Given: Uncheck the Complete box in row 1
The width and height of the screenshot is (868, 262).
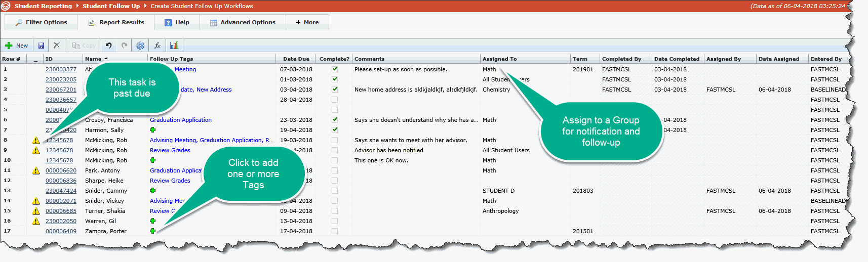Looking at the screenshot, I should click(334, 69).
